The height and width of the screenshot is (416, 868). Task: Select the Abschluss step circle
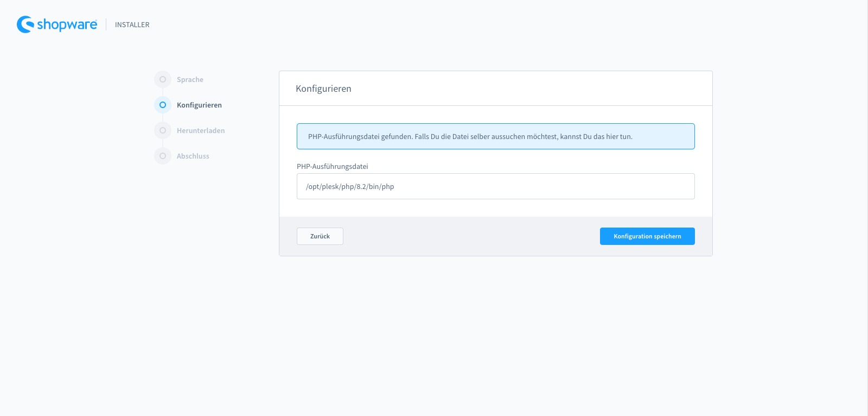coord(163,156)
